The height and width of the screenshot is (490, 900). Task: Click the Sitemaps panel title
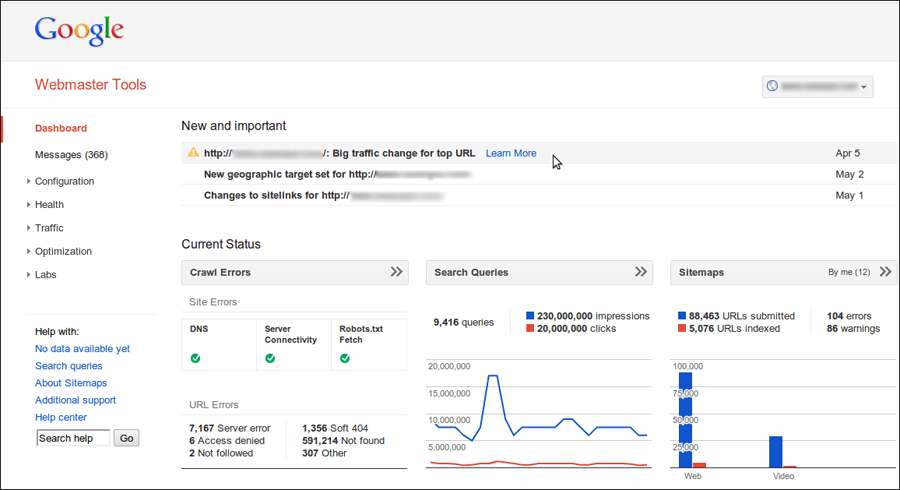(x=701, y=273)
